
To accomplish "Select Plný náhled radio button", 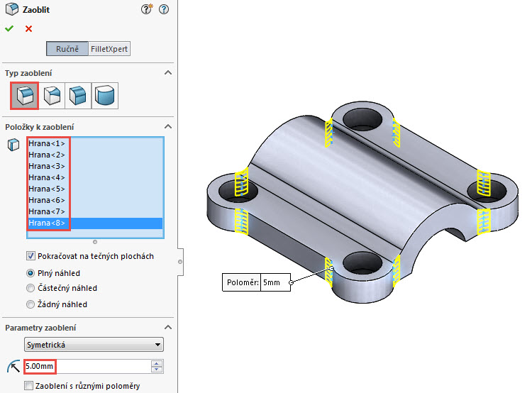I will pyautogui.click(x=31, y=273).
